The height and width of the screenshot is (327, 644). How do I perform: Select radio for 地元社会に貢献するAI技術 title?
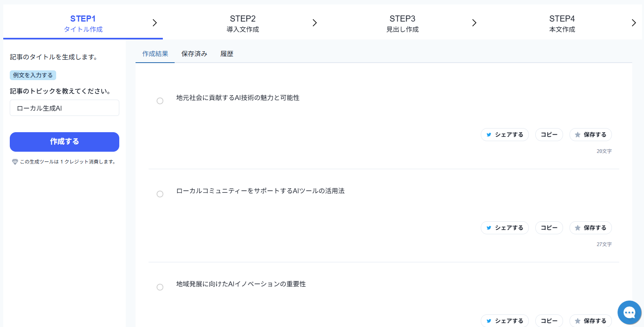pos(160,101)
